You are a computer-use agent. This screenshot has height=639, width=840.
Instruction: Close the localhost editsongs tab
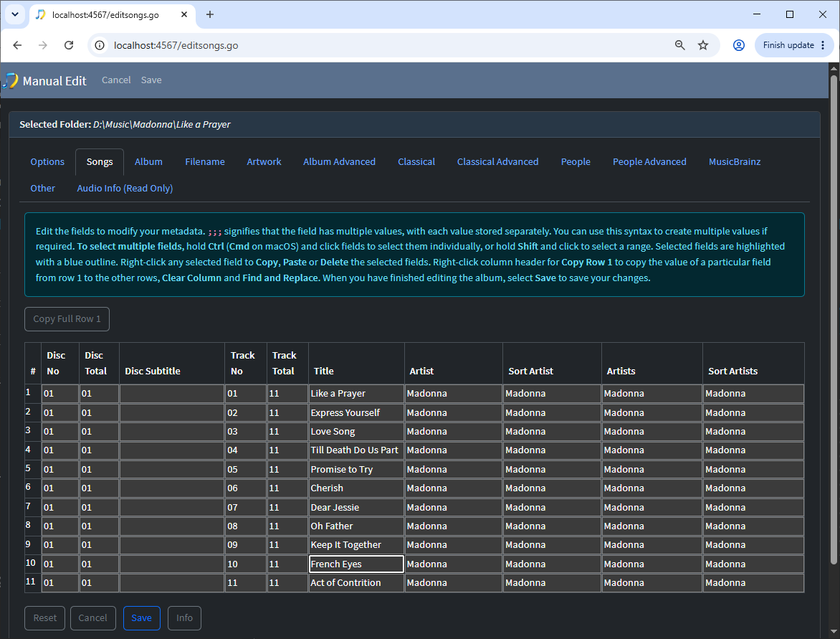click(x=184, y=14)
